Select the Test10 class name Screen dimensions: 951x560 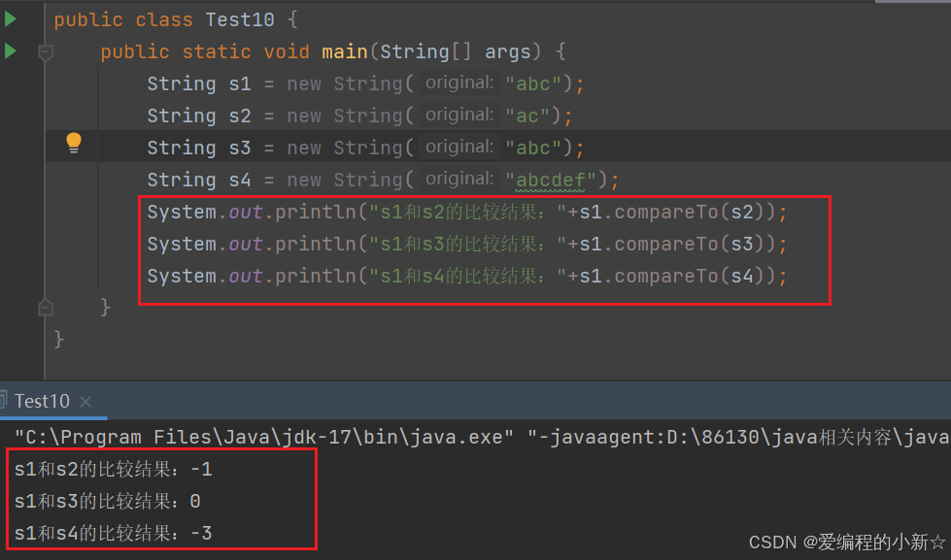[240, 19]
